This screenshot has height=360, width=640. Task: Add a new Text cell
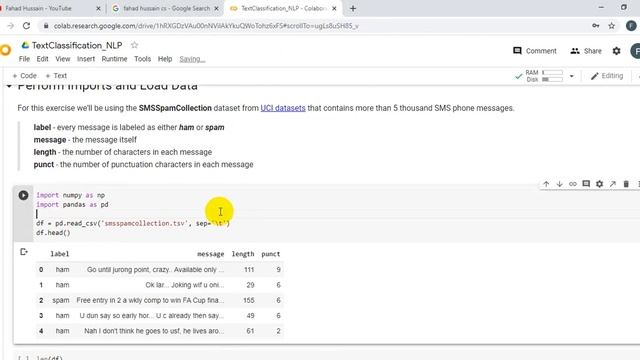tap(56, 76)
